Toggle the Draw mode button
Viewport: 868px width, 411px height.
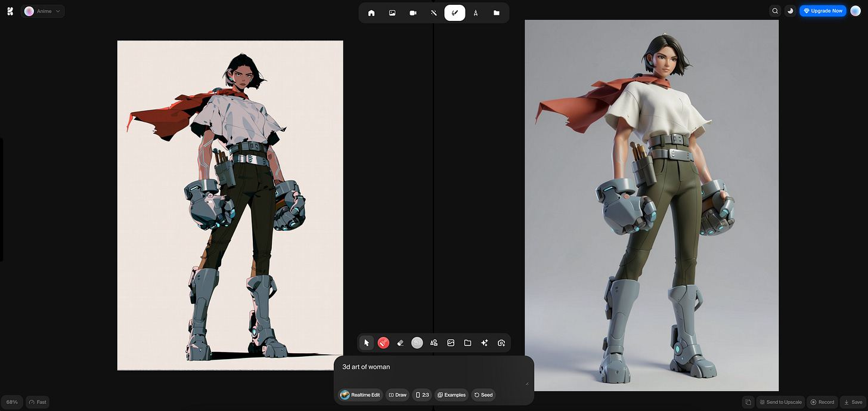pyautogui.click(x=398, y=395)
